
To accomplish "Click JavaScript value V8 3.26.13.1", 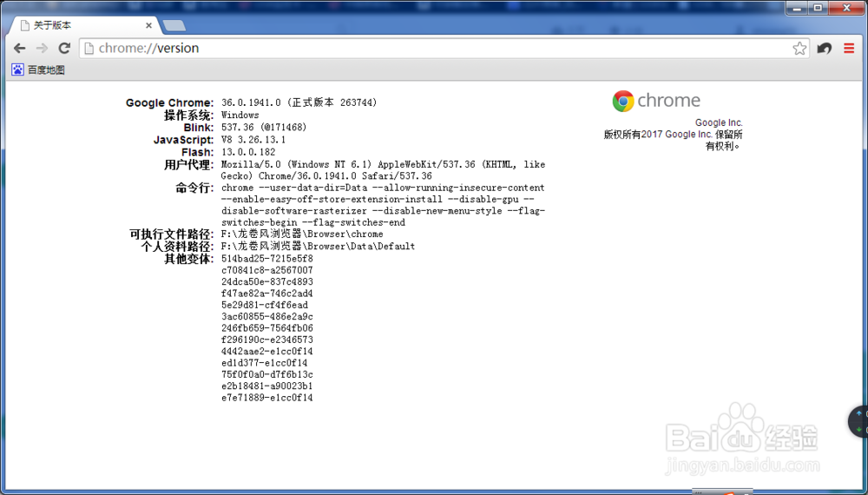I will point(253,140).
